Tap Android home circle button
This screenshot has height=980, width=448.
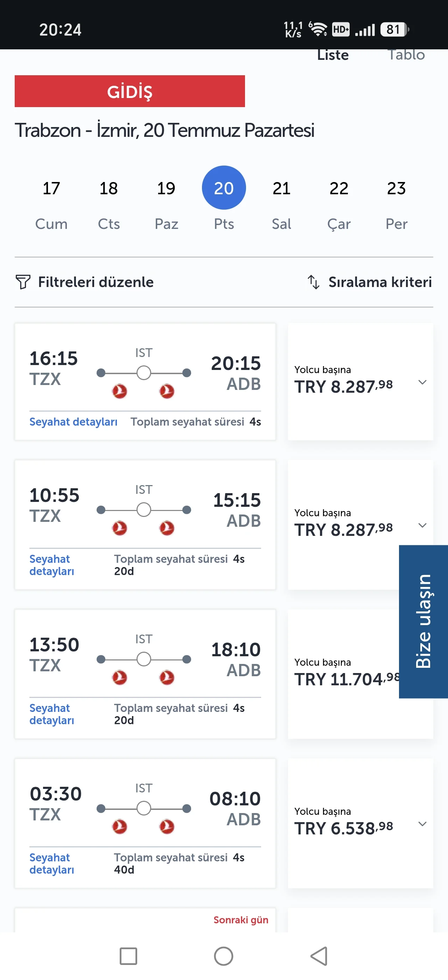point(224,955)
